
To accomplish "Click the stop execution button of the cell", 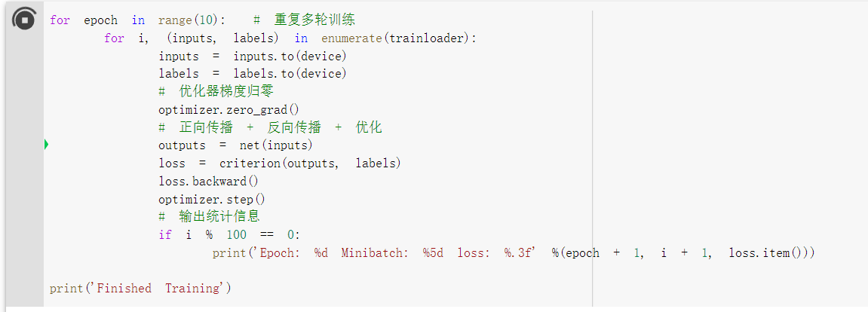I will point(23,20).
